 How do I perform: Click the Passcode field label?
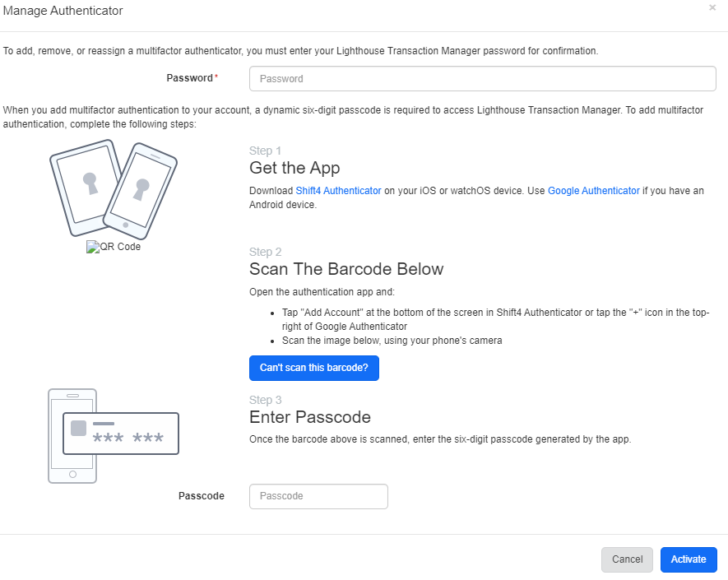click(202, 496)
